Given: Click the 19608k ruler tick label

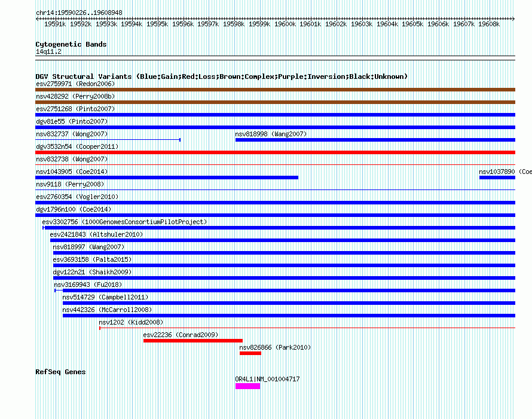Looking at the screenshot, I should (489, 24).
